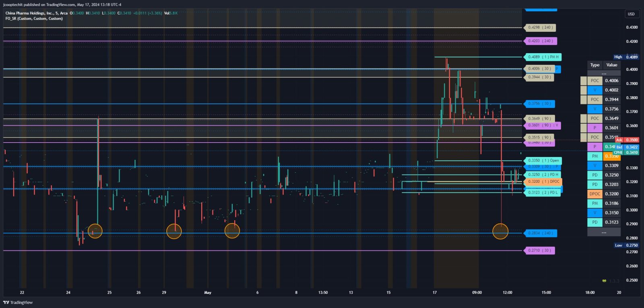
Task: Select the orange 0.3350 PM value cell
Action: pyautogui.click(x=611, y=156)
